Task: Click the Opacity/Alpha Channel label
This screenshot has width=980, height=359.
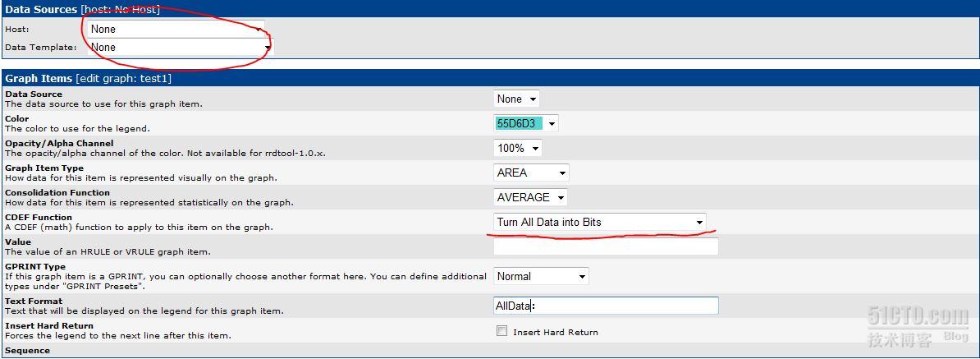Action: (59, 143)
